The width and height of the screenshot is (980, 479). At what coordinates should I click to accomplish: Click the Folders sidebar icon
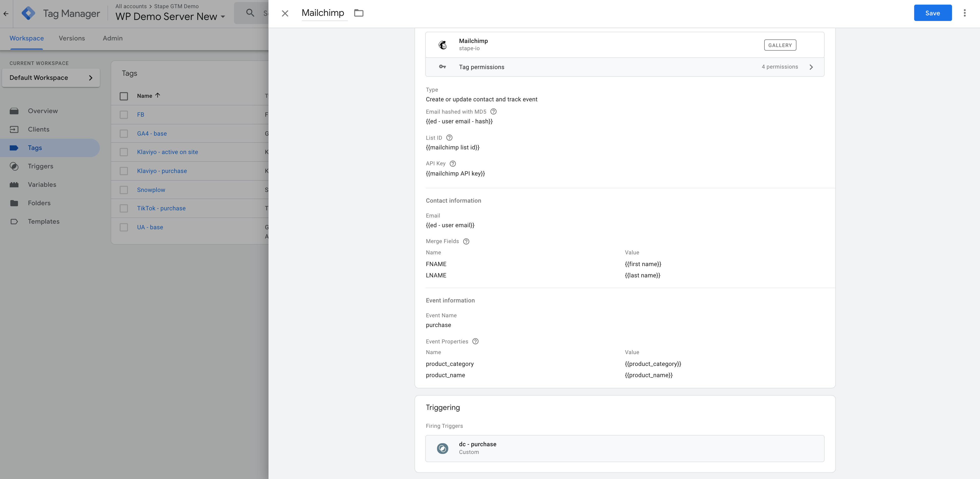[x=14, y=203]
